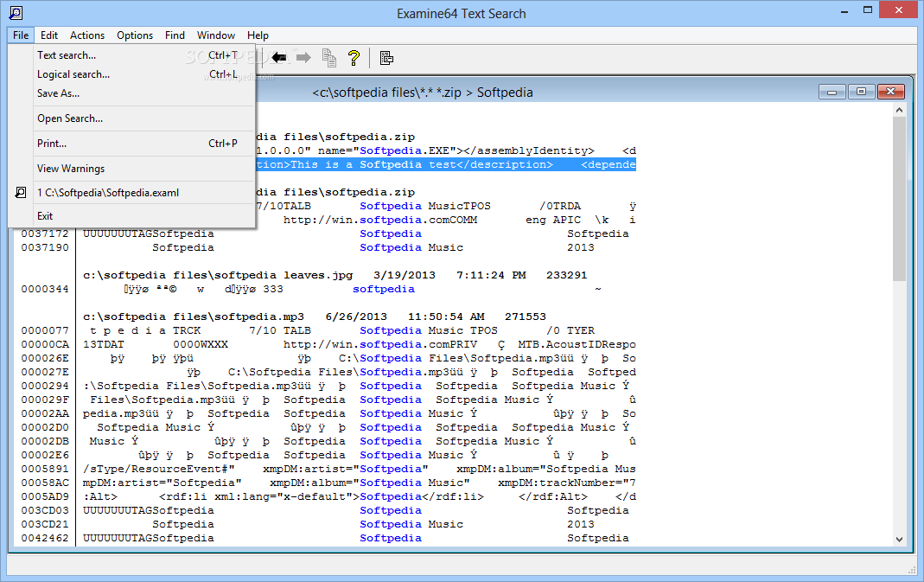The width and height of the screenshot is (924, 582).
Task: Open the Window menu
Action: click(216, 35)
